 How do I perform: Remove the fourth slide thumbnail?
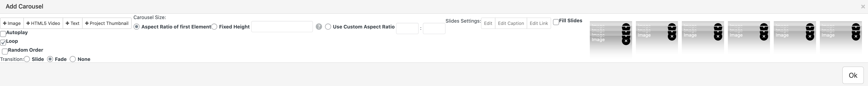764,36
